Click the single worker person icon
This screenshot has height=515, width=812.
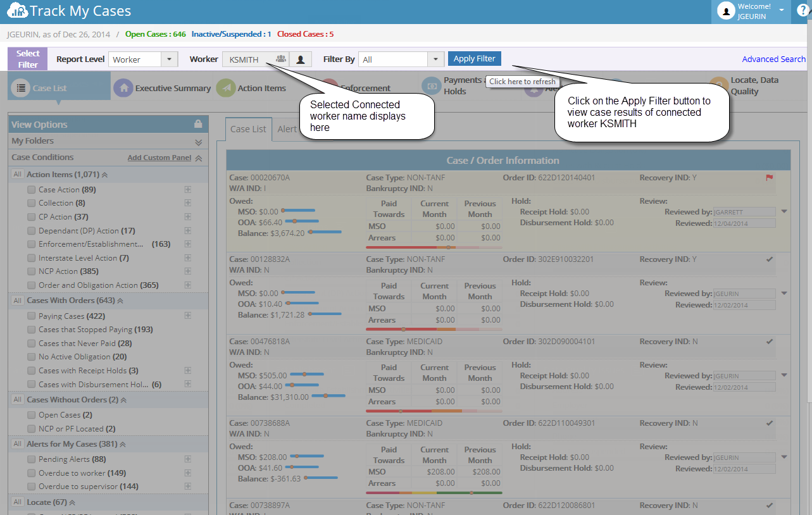pos(301,59)
